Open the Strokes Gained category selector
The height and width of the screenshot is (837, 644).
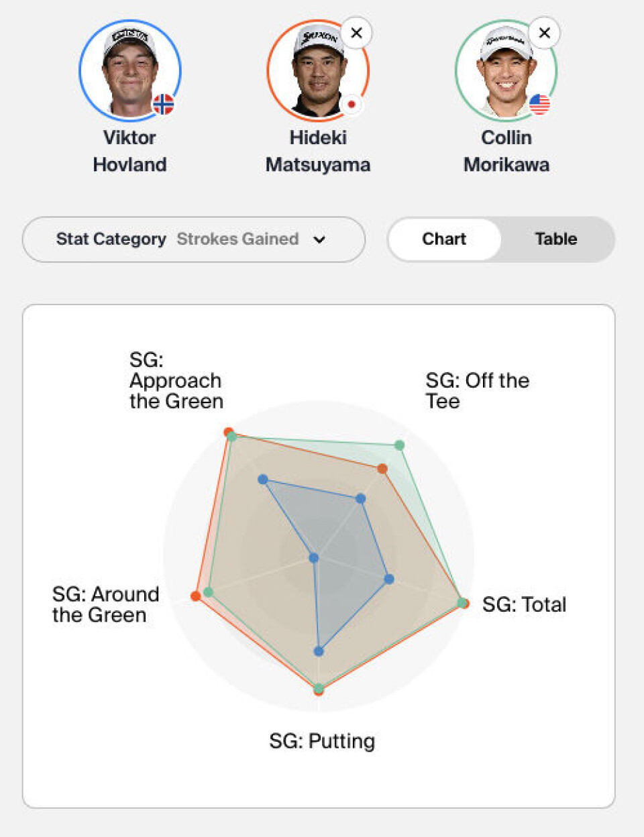coord(194,239)
